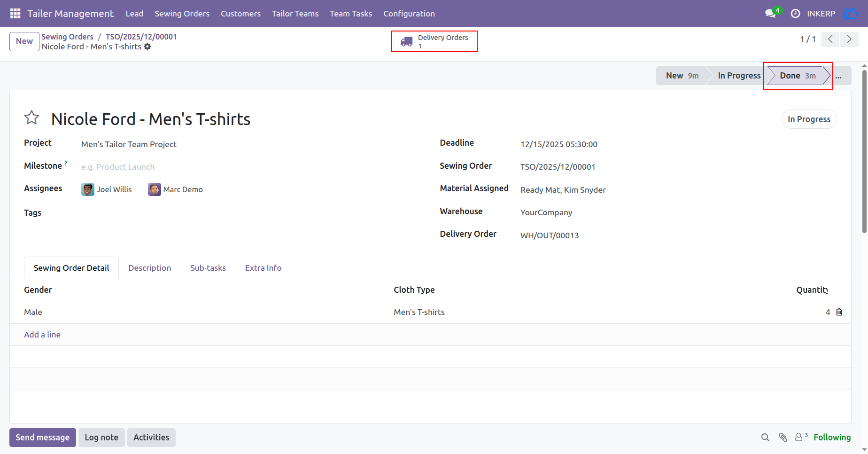Image resolution: width=868 pixels, height=454 pixels.
Task: Click the Log note button
Action: (x=101, y=438)
